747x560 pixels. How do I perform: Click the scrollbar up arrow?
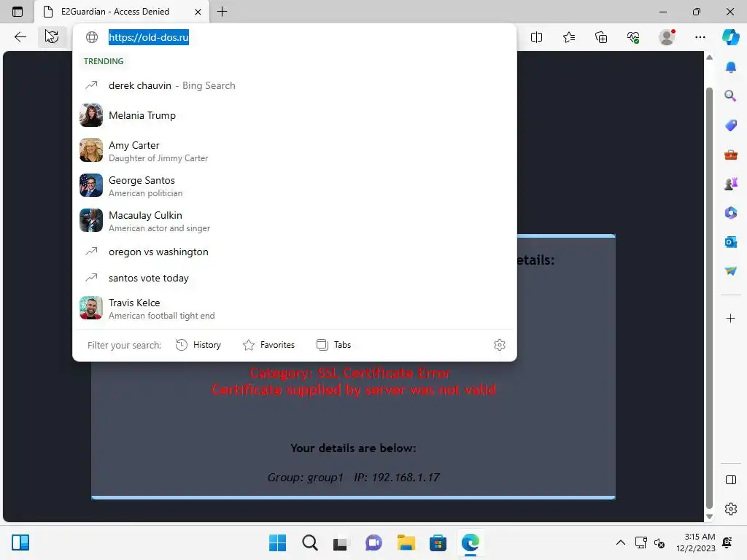click(x=709, y=58)
